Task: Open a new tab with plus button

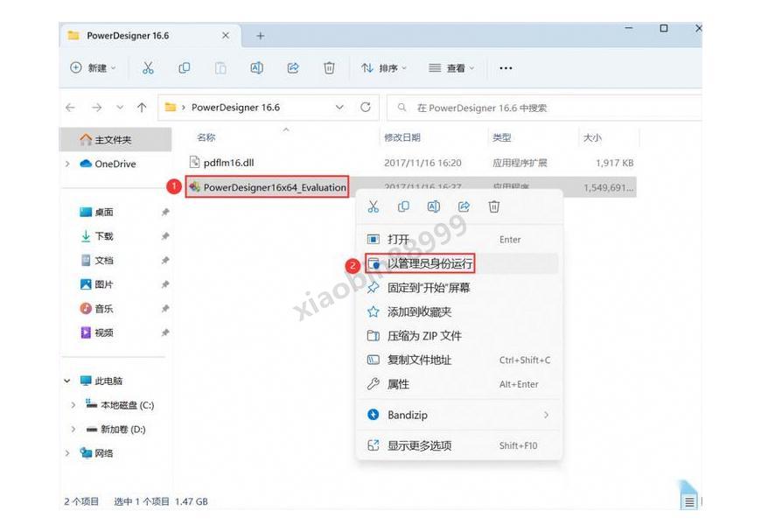Action: click(x=261, y=36)
